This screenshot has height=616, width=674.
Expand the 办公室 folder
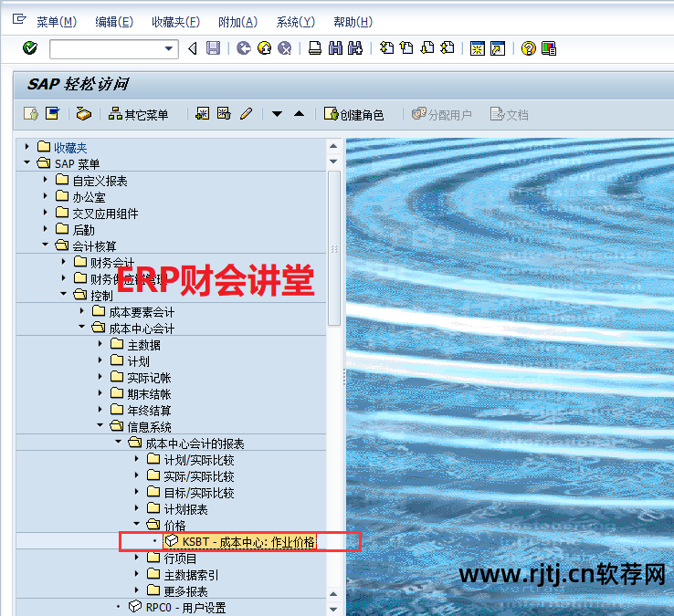click(45, 195)
